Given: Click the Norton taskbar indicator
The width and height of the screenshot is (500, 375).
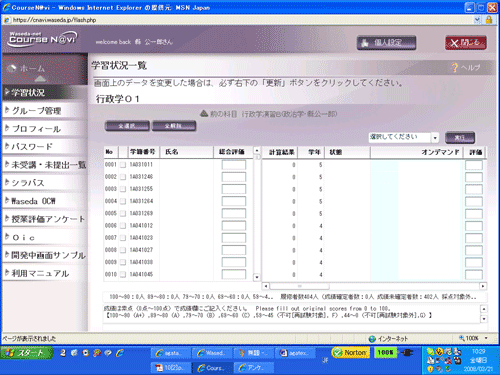Looking at the screenshot, I should click(x=351, y=353).
